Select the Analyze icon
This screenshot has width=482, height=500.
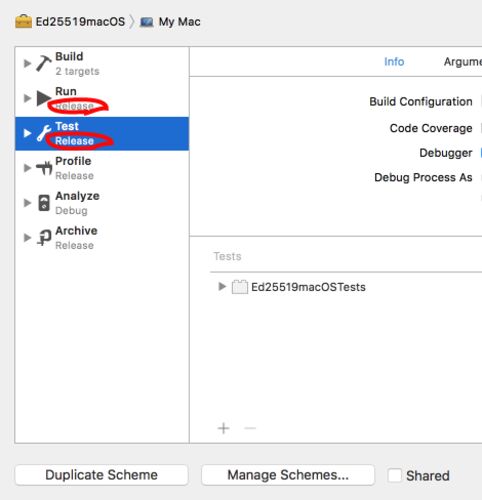pyautogui.click(x=44, y=203)
